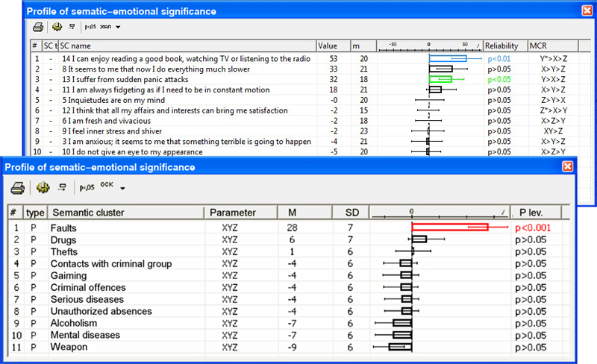Select the 'Unauthorized absences' row
Viewport: 597px width, 364px height.
pos(289,311)
